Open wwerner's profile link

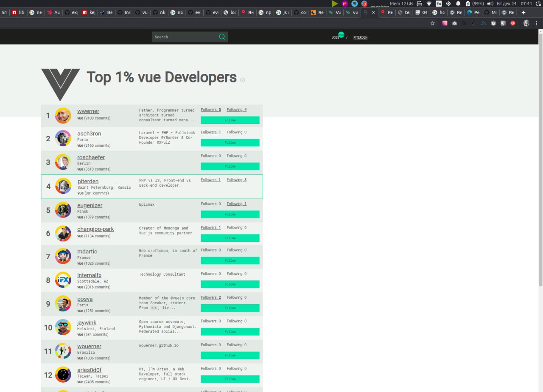pyautogui.click(x=88, y=111)
